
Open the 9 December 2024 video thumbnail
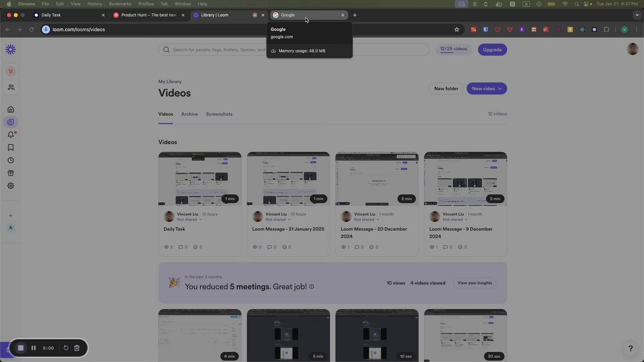(465, 179)
